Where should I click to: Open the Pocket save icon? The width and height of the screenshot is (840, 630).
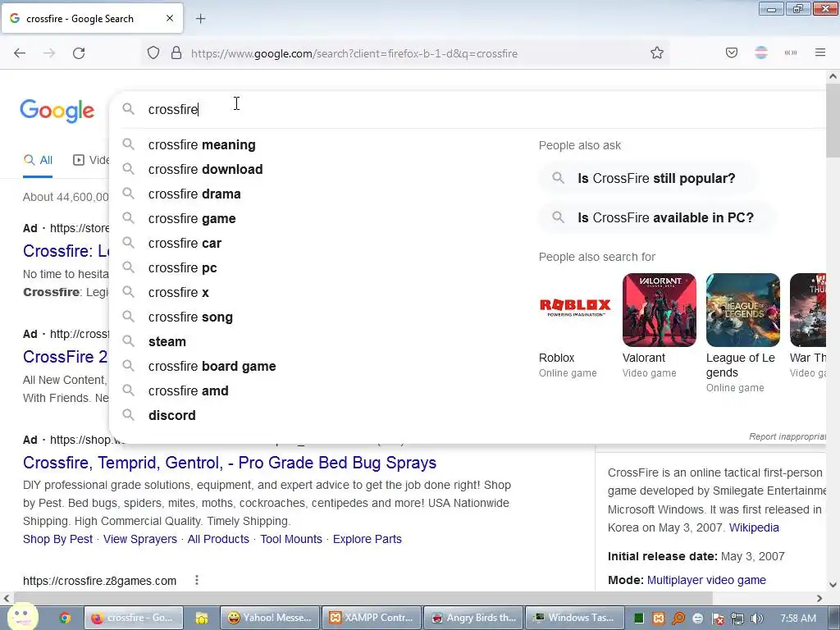point(732,52)
